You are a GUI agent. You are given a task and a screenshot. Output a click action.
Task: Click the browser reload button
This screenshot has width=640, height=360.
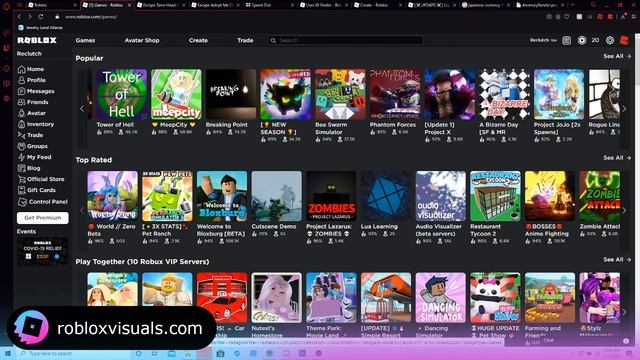pyautogui.click(x=41, y=17)
